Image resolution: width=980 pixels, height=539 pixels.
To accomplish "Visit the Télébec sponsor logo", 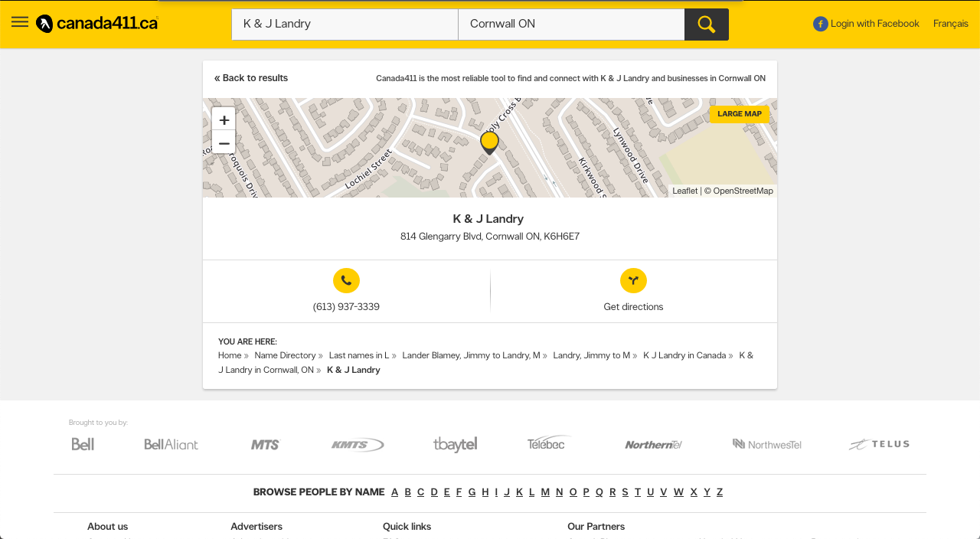I will coord(549,443).
